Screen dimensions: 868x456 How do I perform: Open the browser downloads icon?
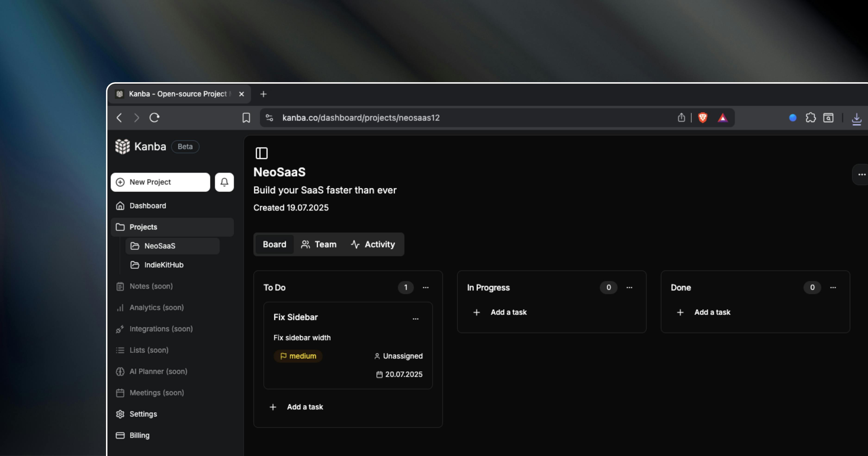pyautogui.click(x=857, y=119)
